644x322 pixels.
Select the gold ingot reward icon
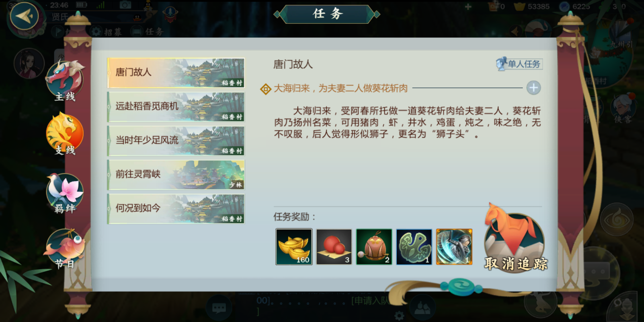click(294, 247)
